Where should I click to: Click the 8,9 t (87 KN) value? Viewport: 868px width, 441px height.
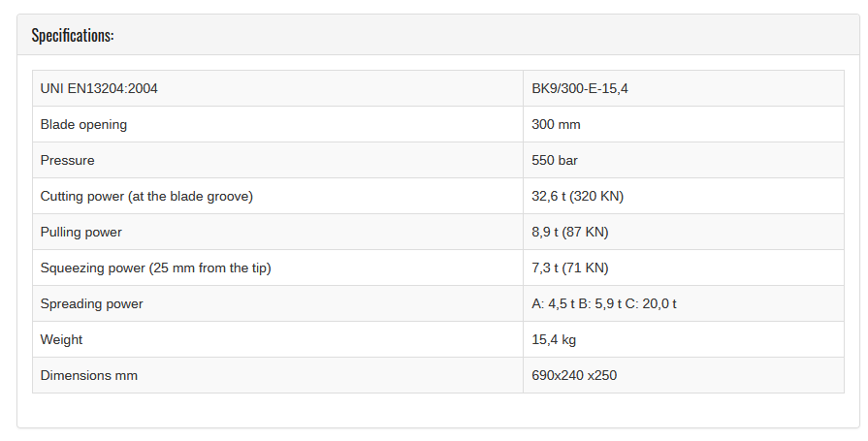[x=569, y=233]
